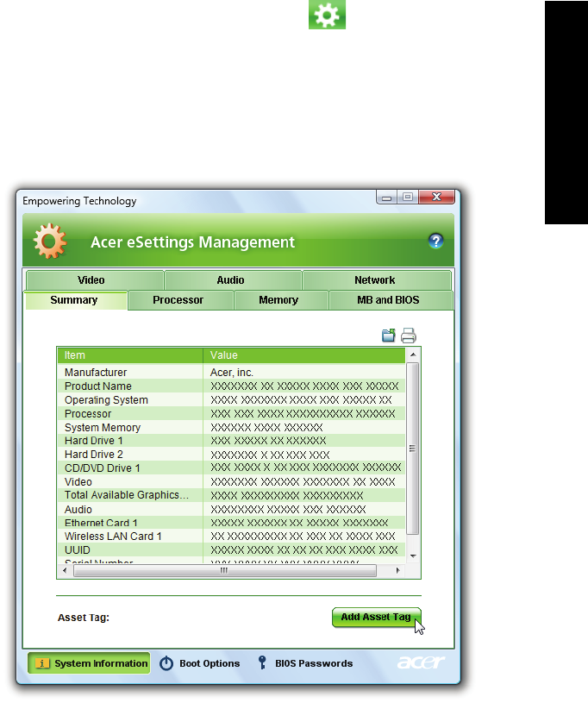The height and width of the screenshot is (703, 588).
Task: Select System Information section
Action: pos(89,663)
